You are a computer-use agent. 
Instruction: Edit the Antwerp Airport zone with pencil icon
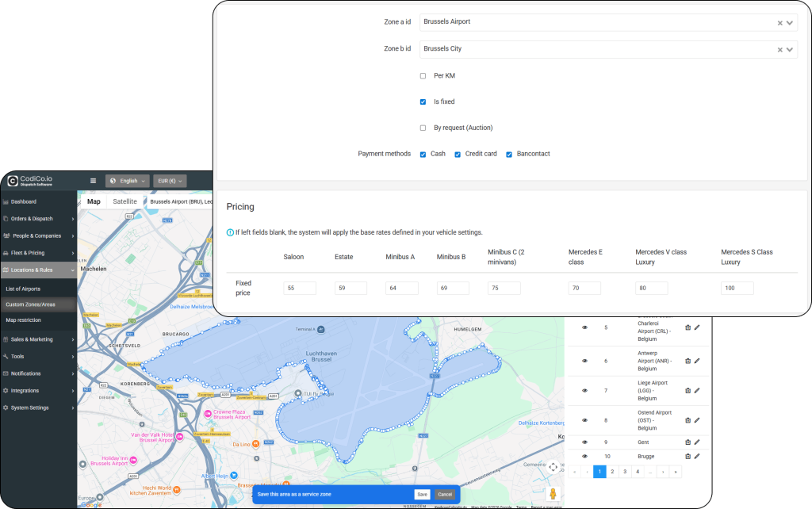tap(697, 361)
